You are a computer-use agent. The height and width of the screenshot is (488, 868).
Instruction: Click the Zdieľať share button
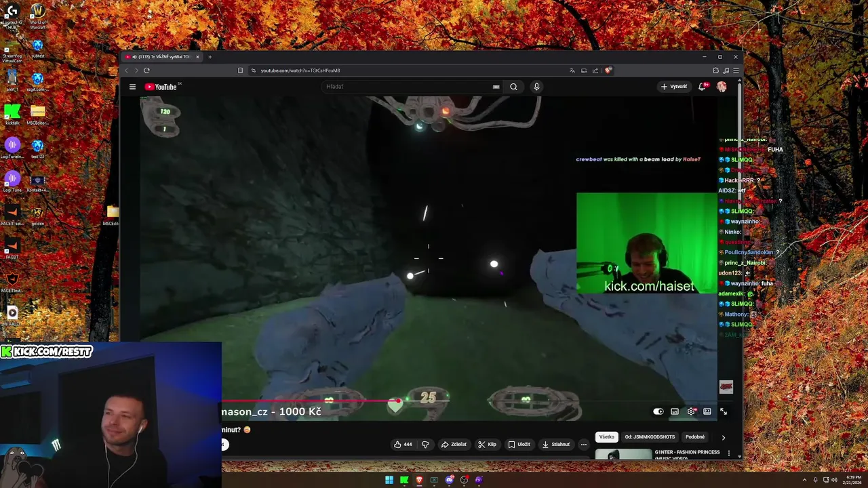pyautogui.click(x=454, y=445)
